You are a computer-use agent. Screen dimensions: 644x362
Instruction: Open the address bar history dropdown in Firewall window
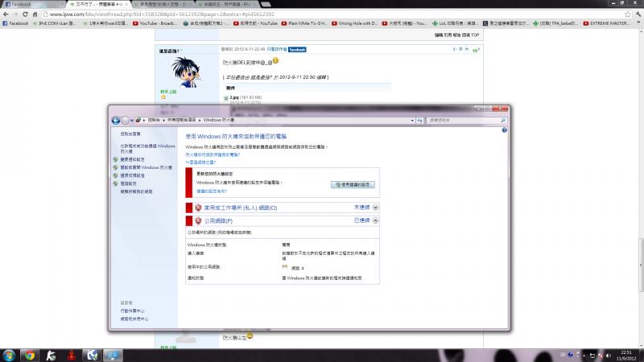tap(412, 120)
